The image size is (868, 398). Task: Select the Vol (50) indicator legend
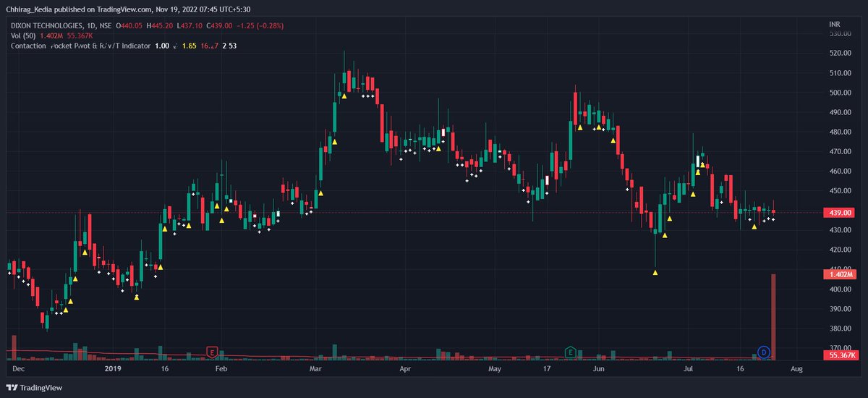(x=25, y=35)
